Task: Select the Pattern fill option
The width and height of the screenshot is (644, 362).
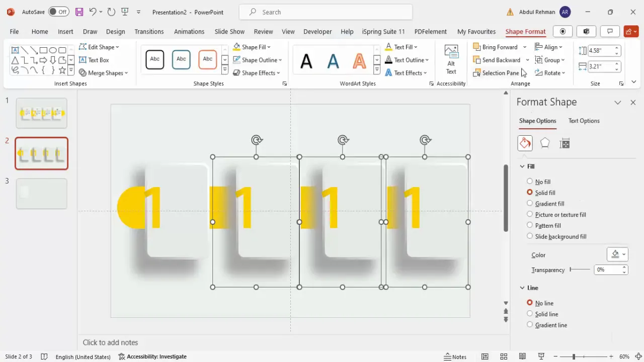Action: [x=530, y=225]
